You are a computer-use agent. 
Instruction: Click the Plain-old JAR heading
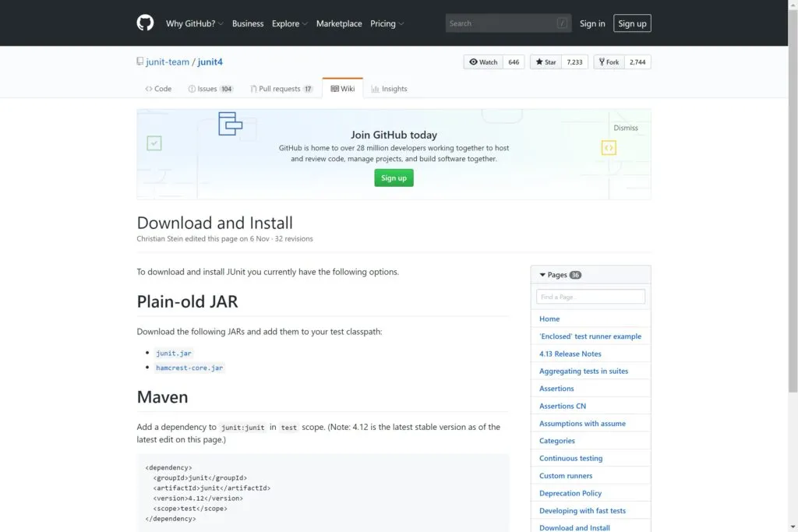click(187, 301)
